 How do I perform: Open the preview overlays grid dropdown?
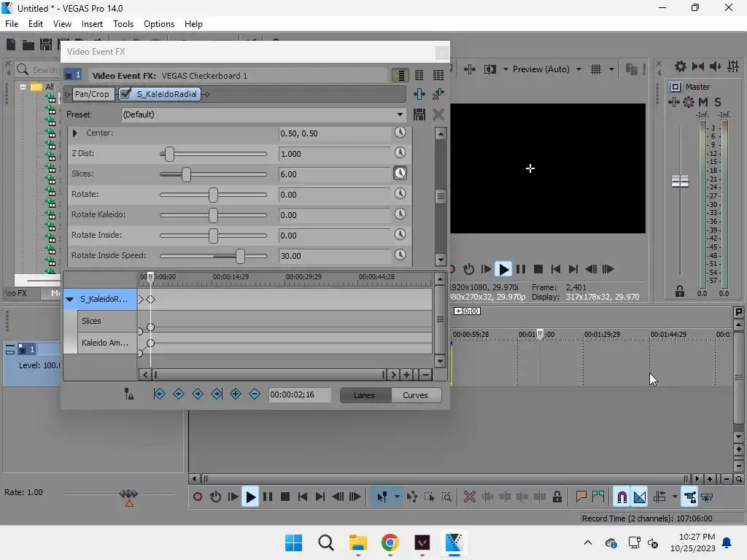coord(612,69)
